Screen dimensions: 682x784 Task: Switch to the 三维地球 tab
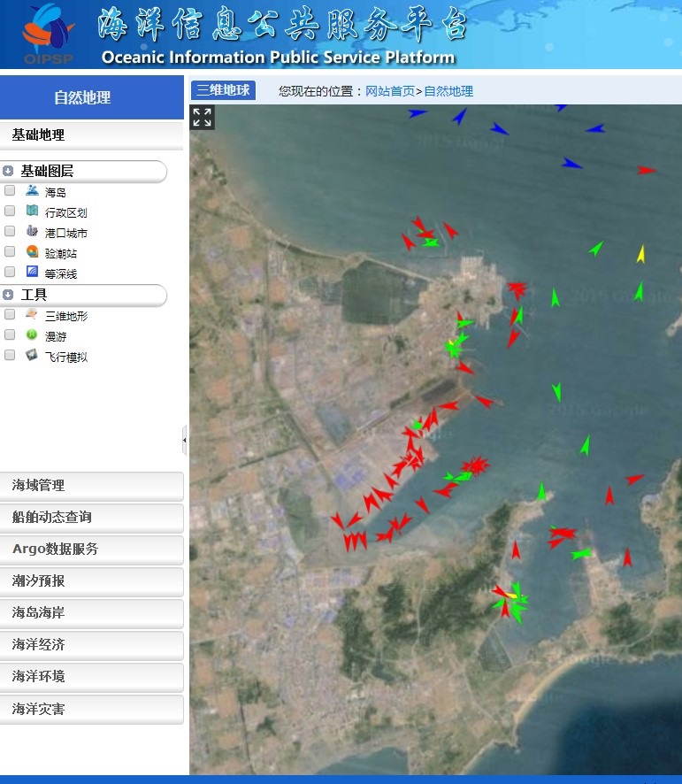tap(223, 90)
